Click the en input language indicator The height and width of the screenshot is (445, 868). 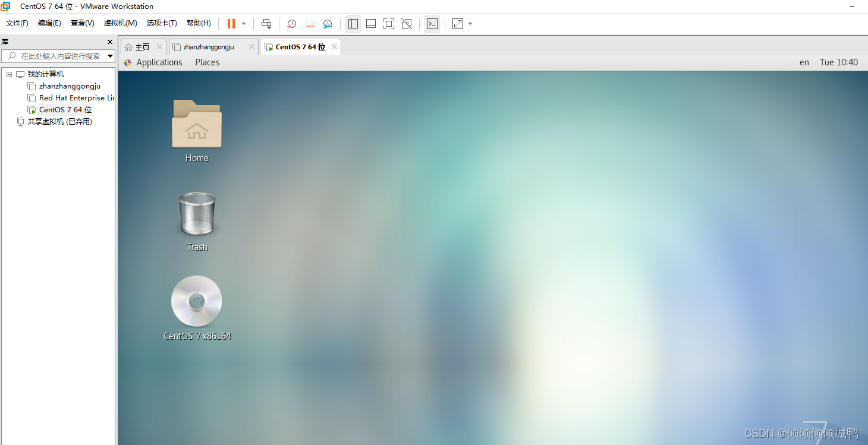pos(804,62)
